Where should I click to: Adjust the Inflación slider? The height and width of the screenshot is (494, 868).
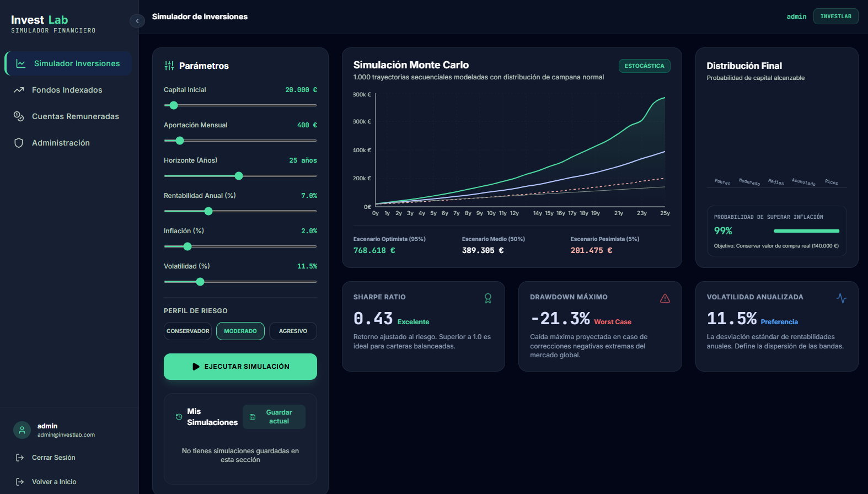click(x=240, y=246)
